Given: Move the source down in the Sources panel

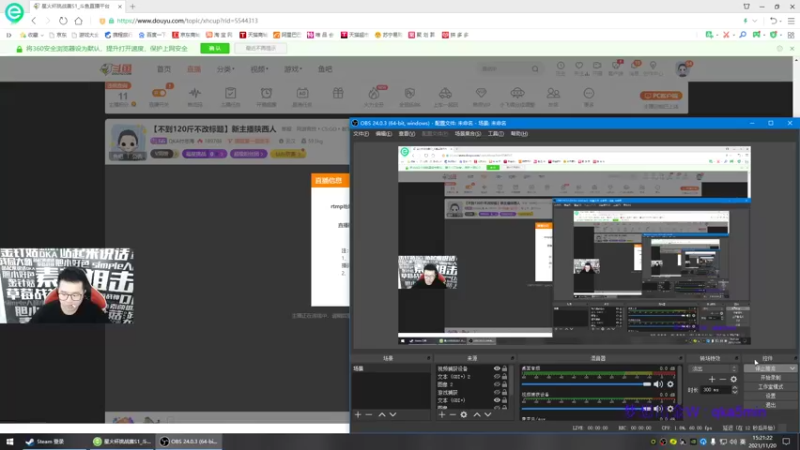Looking at the screenshot, I should click(x=488, y=415).
